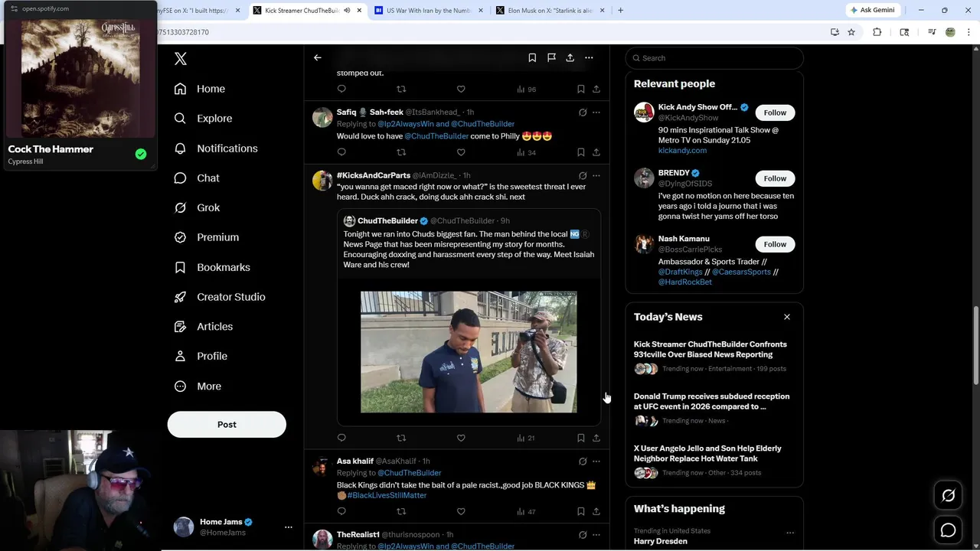
Task: Open more menu on TheRealist1's tweet
Action: [x=596, y=535]
